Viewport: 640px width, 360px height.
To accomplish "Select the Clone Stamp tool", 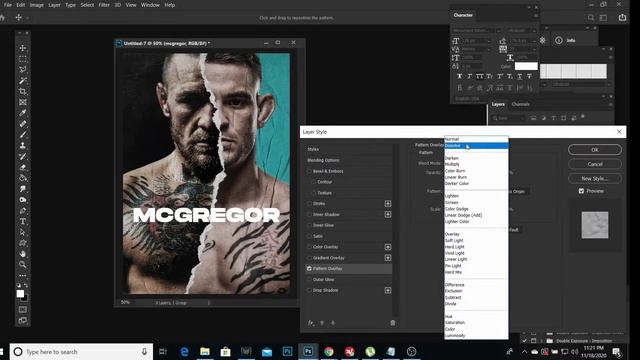I will click(x=22, y=145).
